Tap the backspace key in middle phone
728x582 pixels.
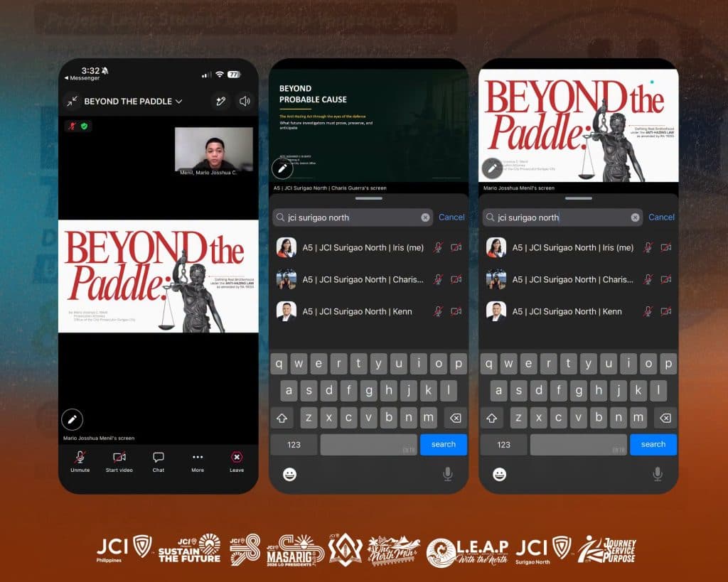(456, 418)
